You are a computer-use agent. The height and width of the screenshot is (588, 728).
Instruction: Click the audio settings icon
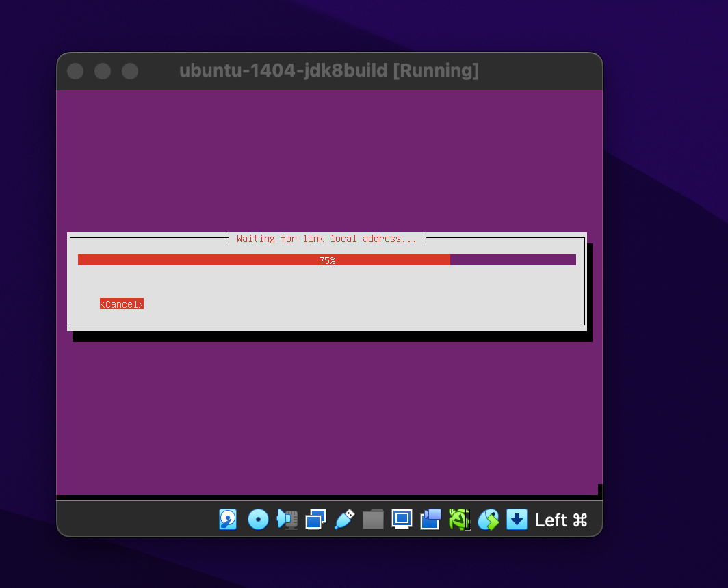click(287, 520)
